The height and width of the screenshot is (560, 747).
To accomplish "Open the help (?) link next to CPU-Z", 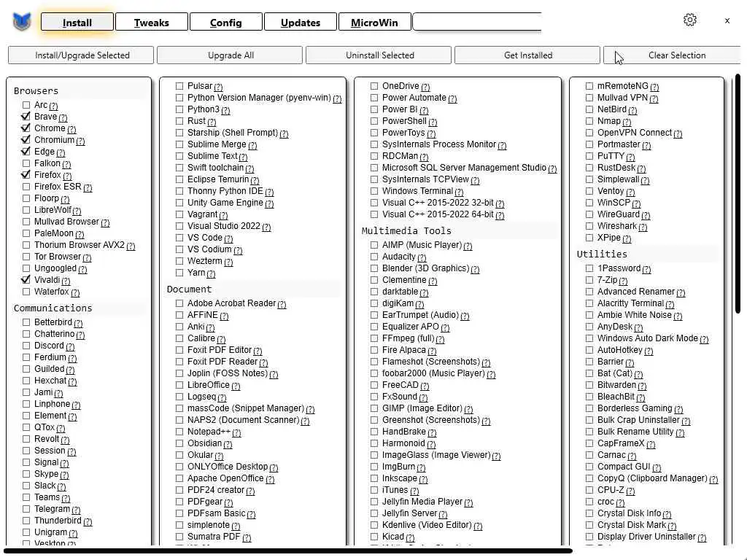I will (x=630, y=491).
